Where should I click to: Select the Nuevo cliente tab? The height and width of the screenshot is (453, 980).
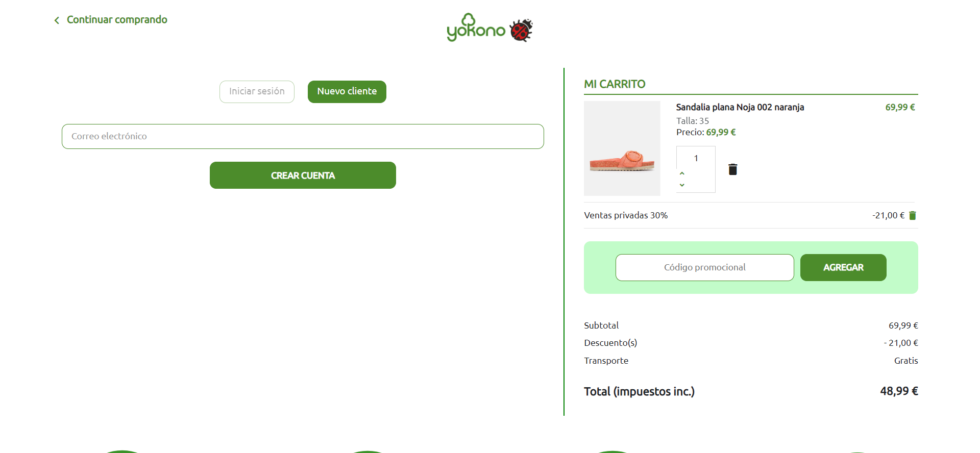pyautogui.click(x=347, y=91)
